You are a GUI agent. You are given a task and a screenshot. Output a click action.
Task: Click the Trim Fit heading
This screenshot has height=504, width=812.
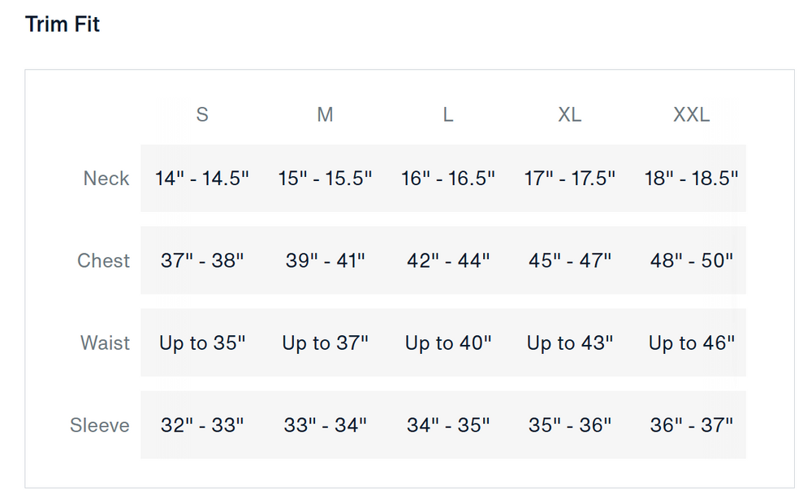[x=63, y=24]
